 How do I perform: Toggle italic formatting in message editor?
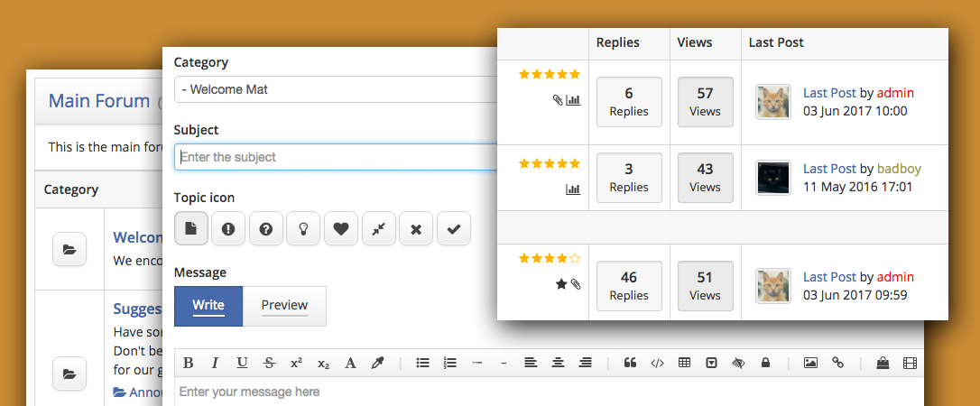click(x=215, y=363)
